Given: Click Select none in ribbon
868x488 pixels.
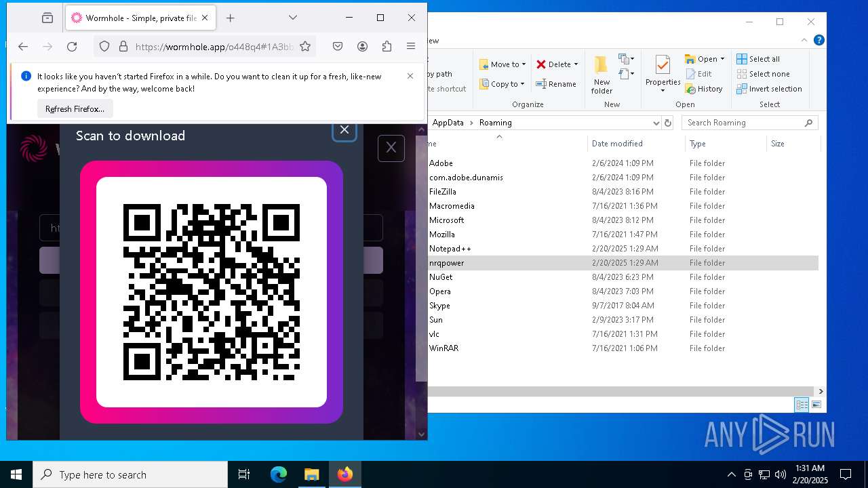Looking at the screenshot, I should point(763,74).
